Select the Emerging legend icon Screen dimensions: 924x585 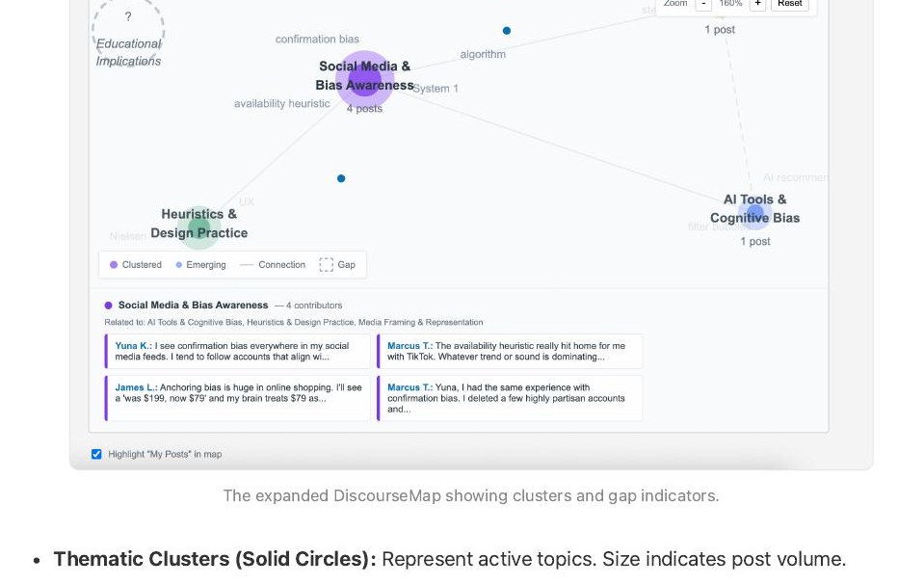point(179,264)
